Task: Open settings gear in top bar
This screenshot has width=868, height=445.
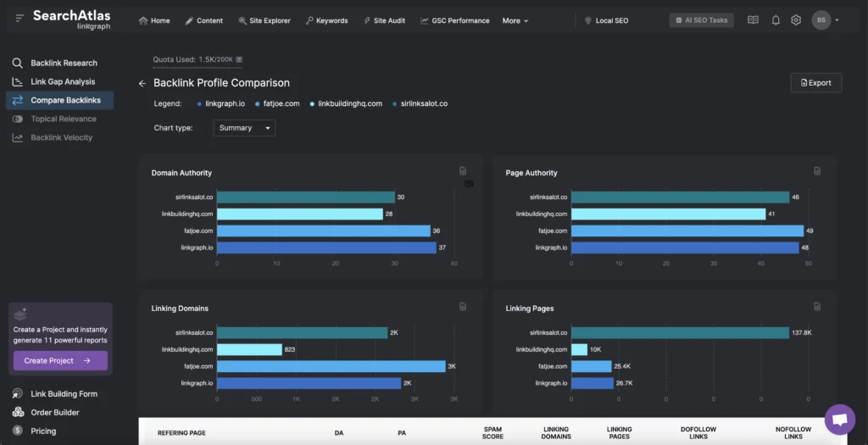Action: click(x=796, y=20)
